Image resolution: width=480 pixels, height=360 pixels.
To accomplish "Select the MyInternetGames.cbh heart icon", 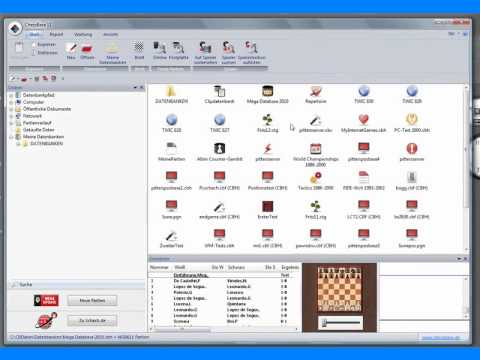I will (x=363, y=123).
